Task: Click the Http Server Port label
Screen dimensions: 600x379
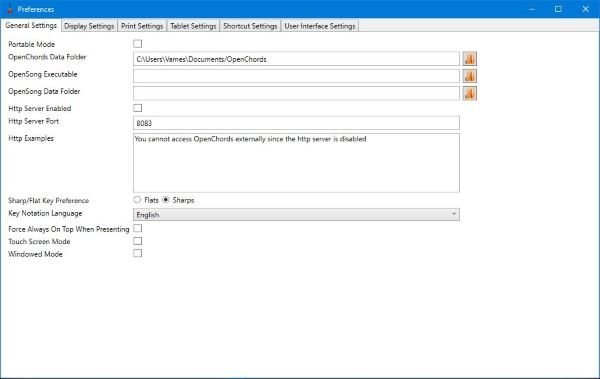Action: pos(34,121)
